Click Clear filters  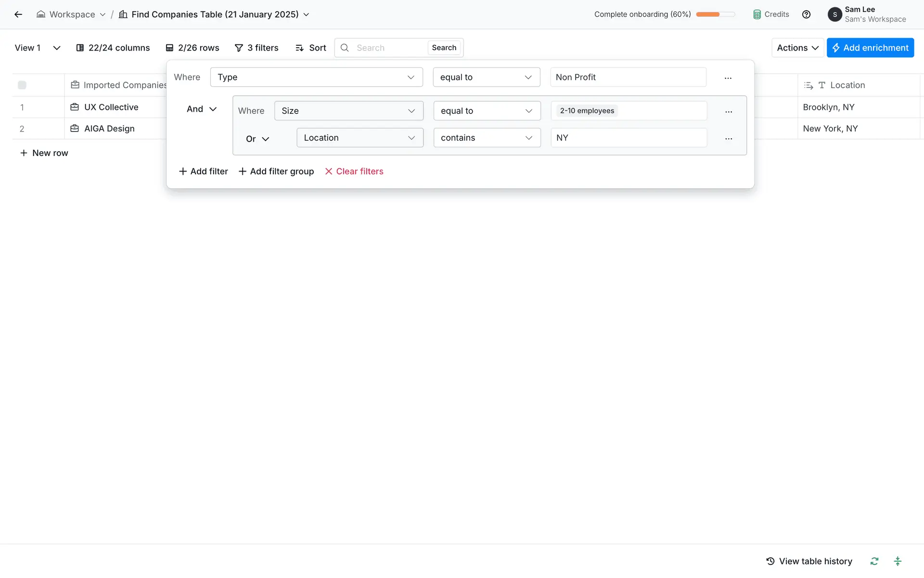[x=354, y=171]
